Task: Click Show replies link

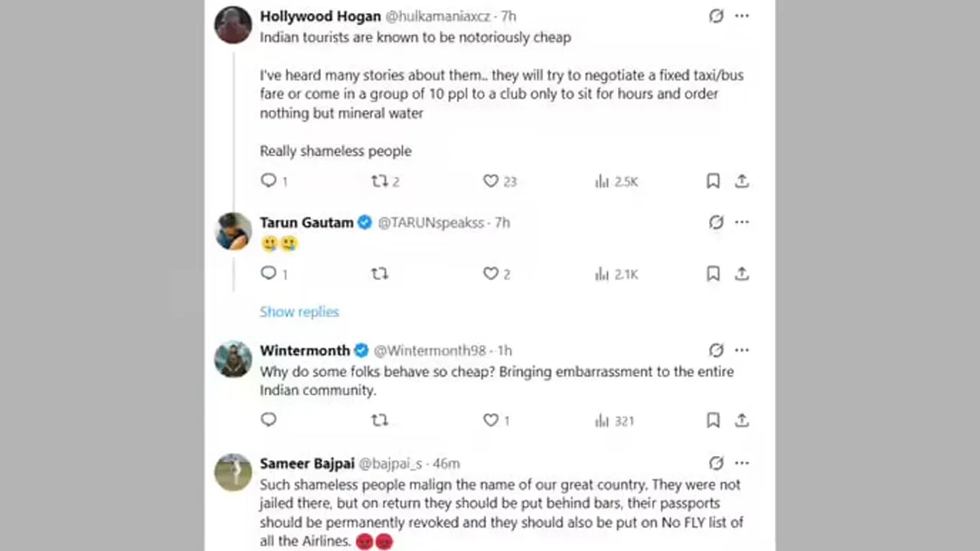Action: (x=299, y=311)
